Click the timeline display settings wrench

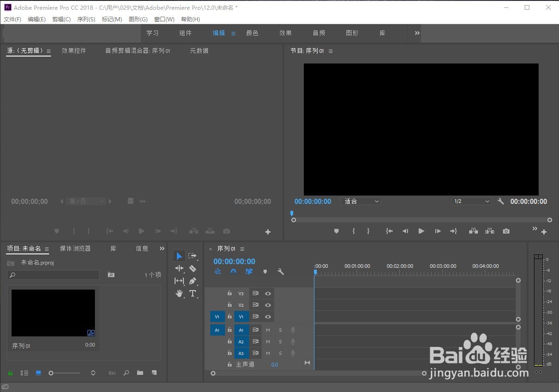(x=281, y=272)
